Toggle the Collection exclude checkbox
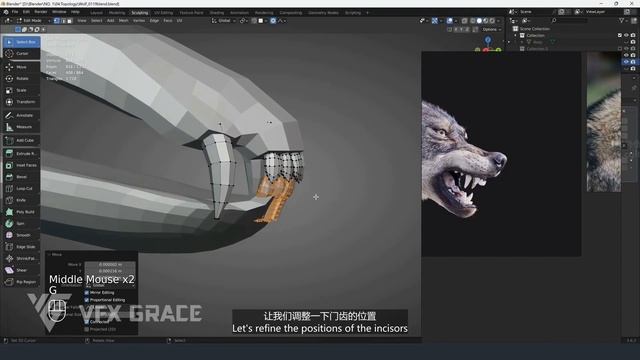This screenshot has height=360, width=640. click(x=620, y=36)
